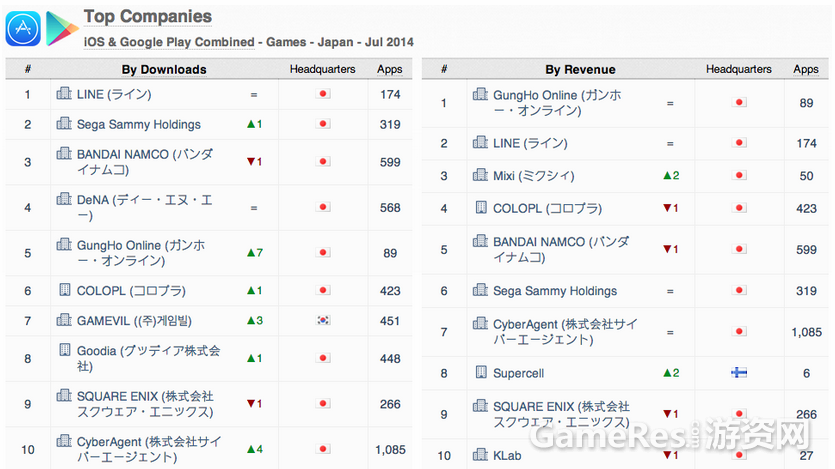
Task: Click the iOS App Store icon
Action: pos(23,28)
